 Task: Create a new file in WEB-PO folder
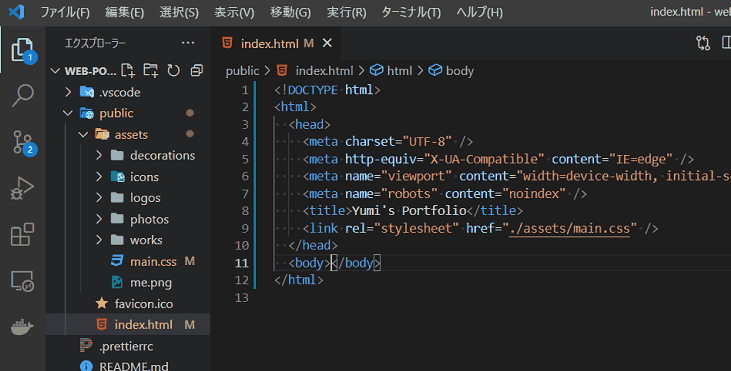[x=128, y=70]
